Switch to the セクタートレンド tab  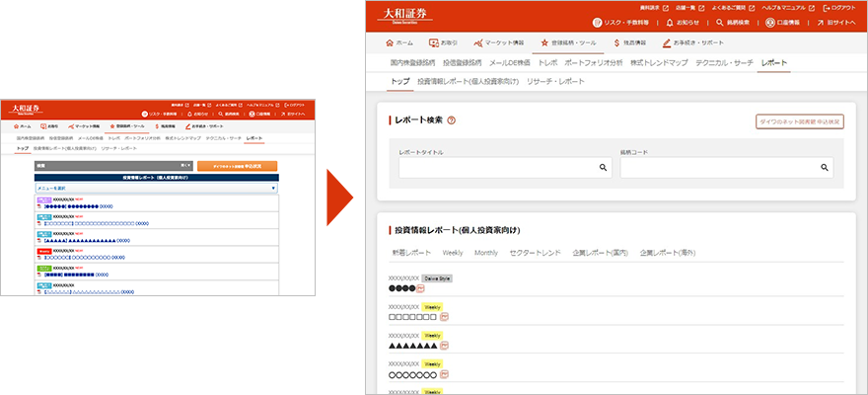coord(535,253)
